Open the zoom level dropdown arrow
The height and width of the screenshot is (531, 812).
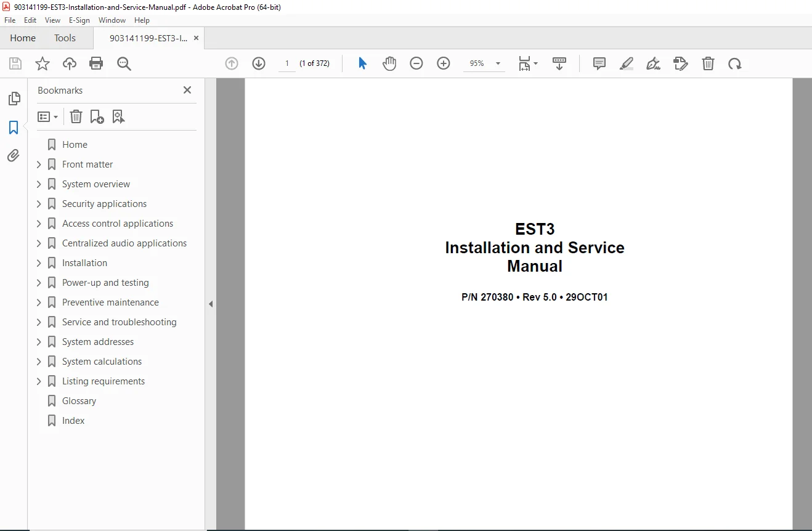[498, 63]
